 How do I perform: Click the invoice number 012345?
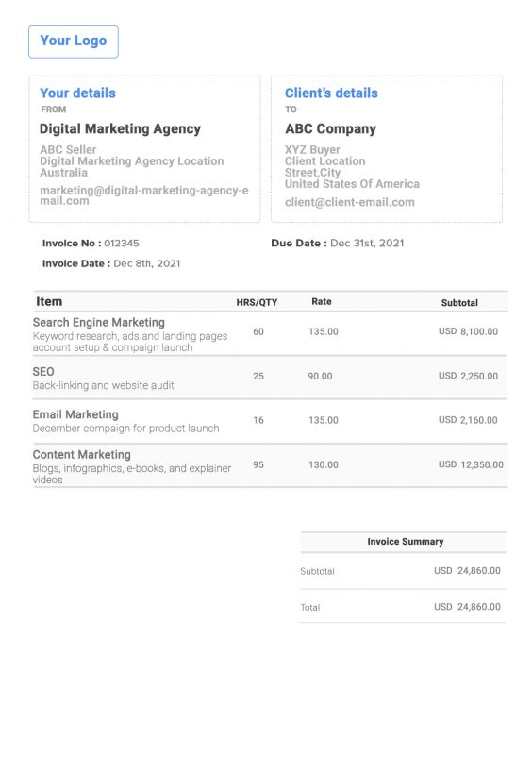[x=122, y=243]
